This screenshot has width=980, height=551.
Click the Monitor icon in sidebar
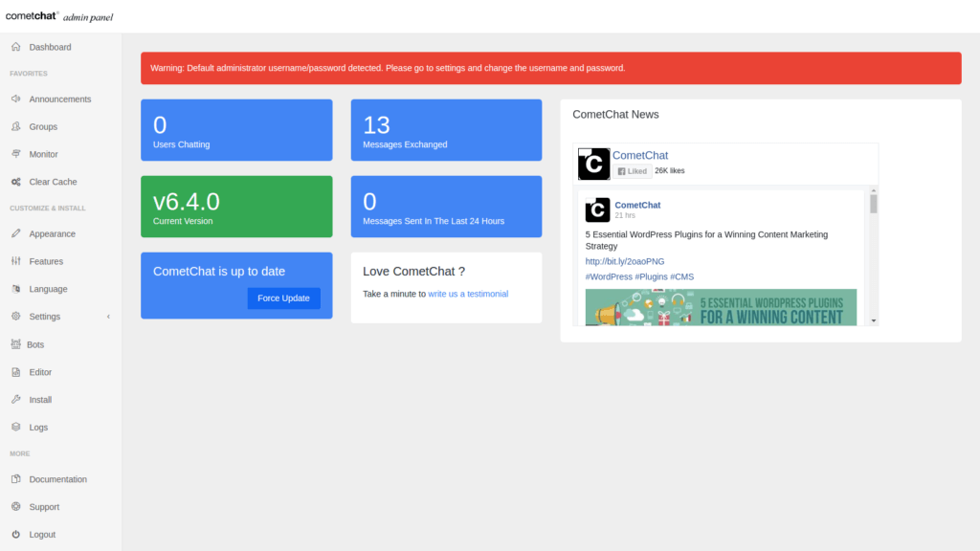15,154
